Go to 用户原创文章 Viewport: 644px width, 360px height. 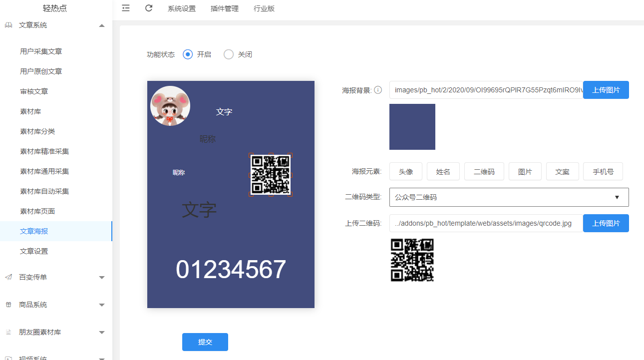41,71
